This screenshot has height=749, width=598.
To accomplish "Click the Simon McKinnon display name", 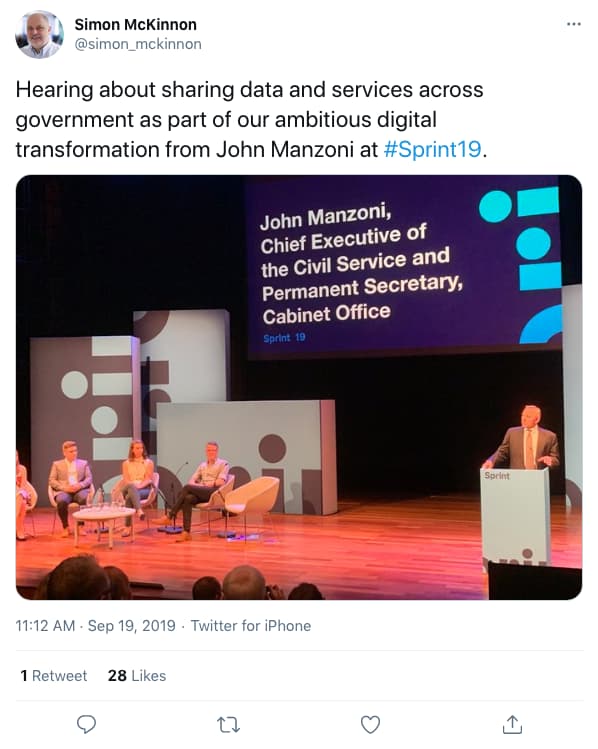I will tap(136, 24).
